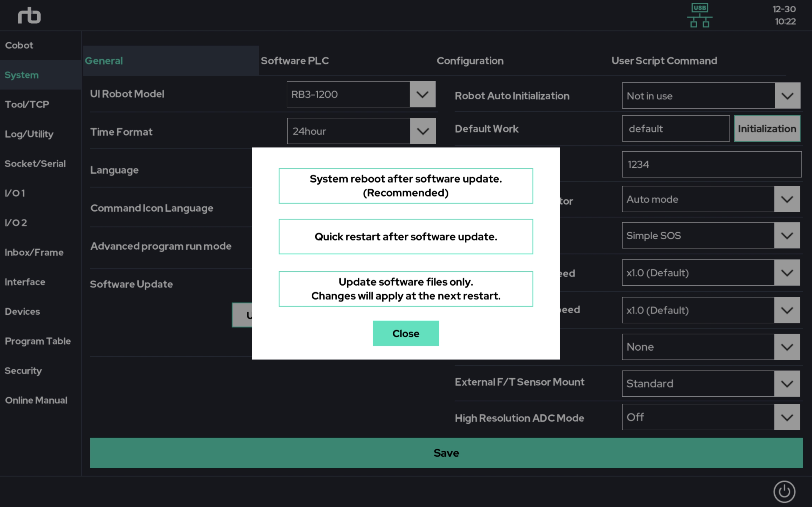Screen dimensions: 812x507
Task: Choose Quick restart after software update
Action: [x=406, y=237]
